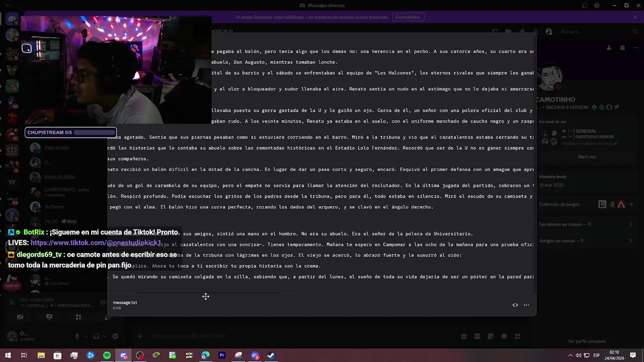This screenshot has height=362, width=644.
Task: Click the tiktok.com/@onestudiokick1 link in chat overlay
Action: point(96,243)
